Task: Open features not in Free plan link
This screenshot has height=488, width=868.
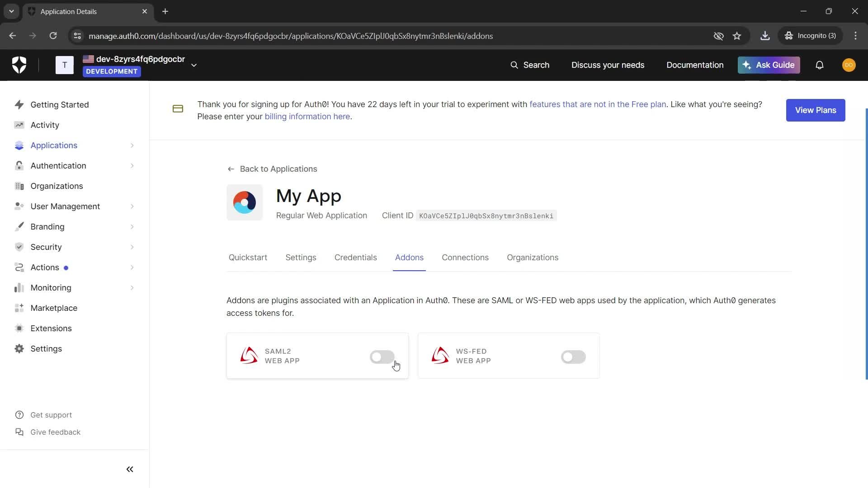Action: coord(598,104)
